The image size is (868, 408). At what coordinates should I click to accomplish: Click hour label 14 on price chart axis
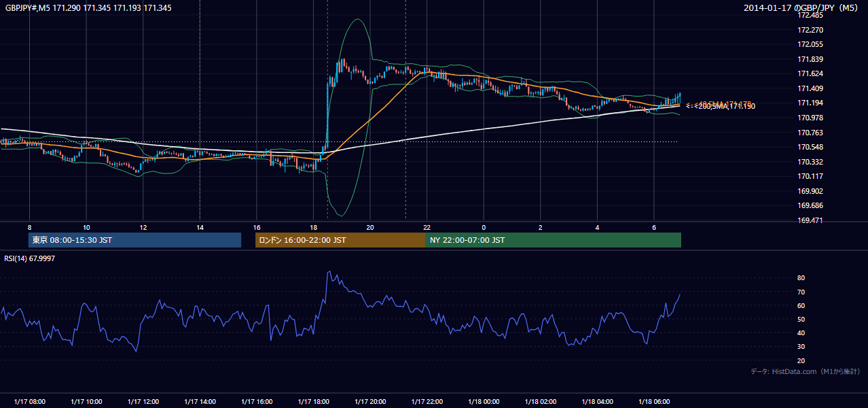pos(200,227)
